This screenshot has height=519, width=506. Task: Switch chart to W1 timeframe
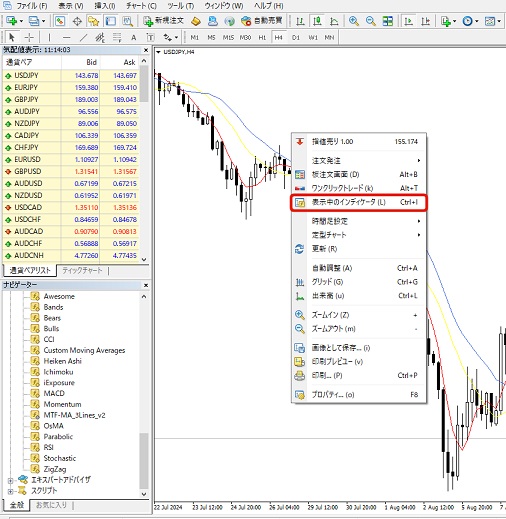click(x=313, y=37)
